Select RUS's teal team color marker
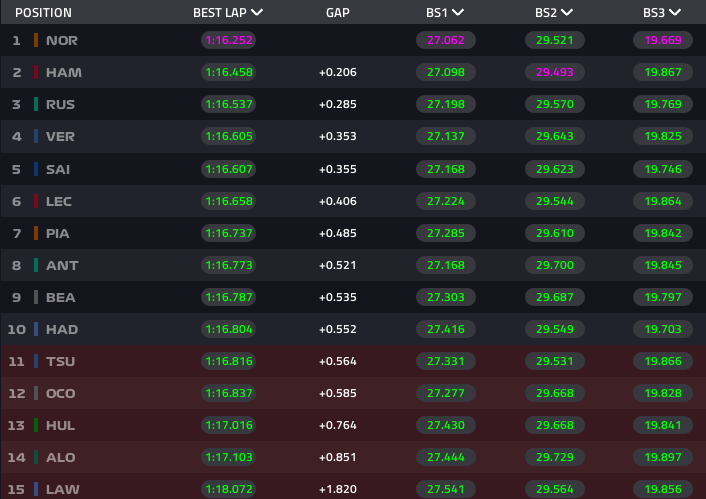 [36, 105]
